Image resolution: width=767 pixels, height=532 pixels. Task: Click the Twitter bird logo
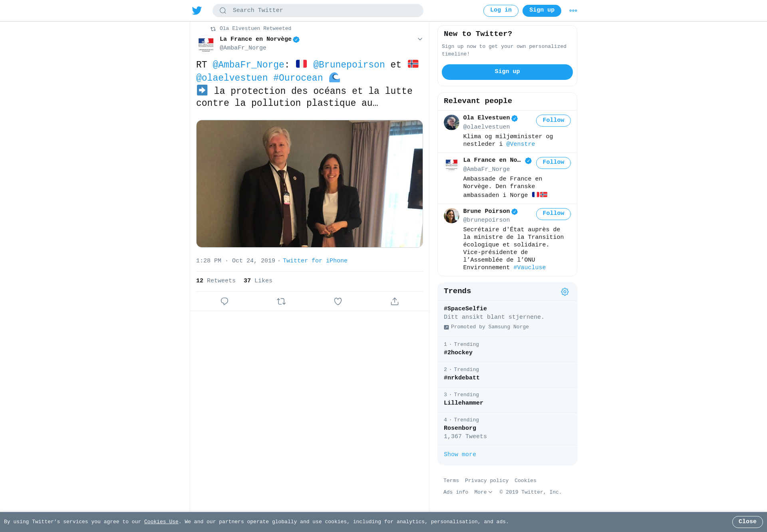point(197,10)
